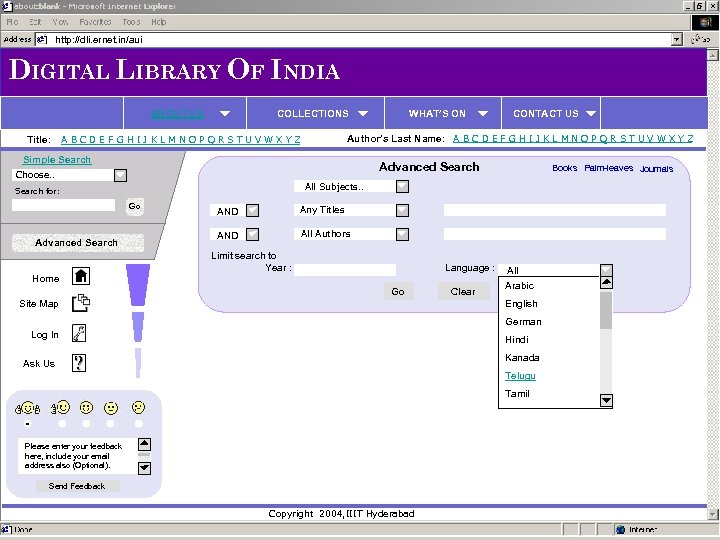Image resolution: width=720 pixels, height=540 pixels.
Task: Pick the sad fifth smiley face
Action: [x=138, y=407]
